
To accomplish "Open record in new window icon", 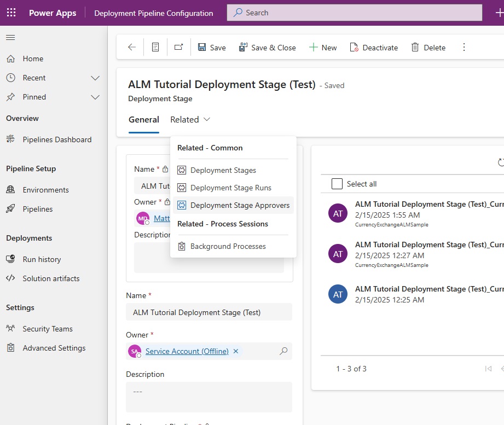I will tap(179, 47).
